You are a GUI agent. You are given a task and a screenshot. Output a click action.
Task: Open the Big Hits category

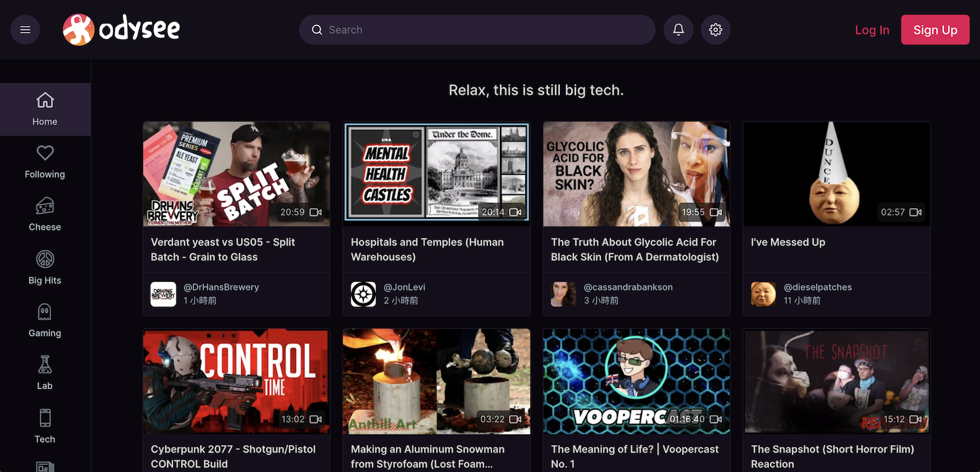[45, 268]
